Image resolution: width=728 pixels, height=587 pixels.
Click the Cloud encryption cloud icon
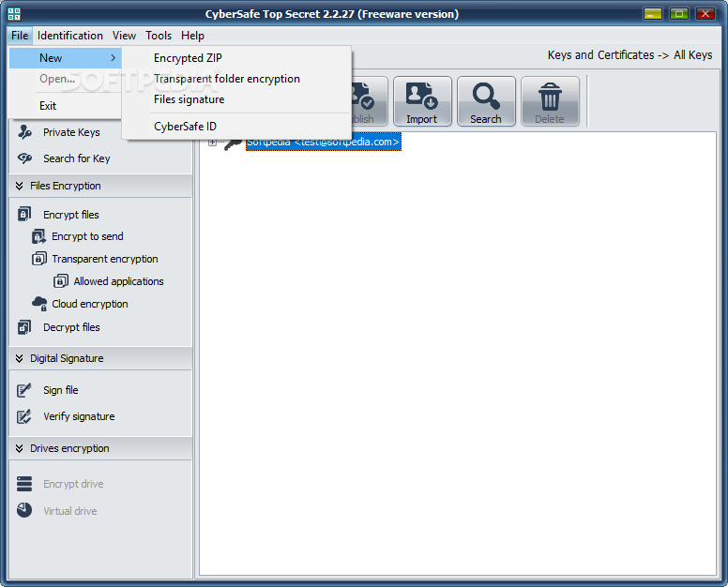point(39,304)
